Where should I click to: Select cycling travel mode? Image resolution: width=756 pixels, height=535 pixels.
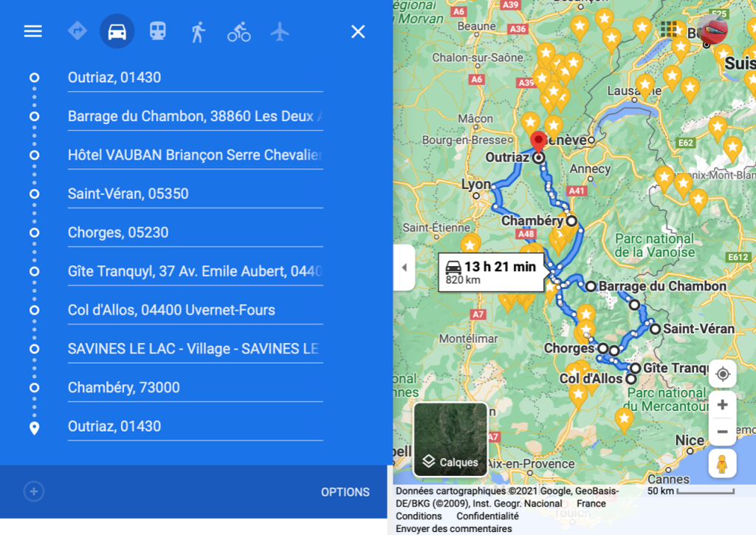238,32
